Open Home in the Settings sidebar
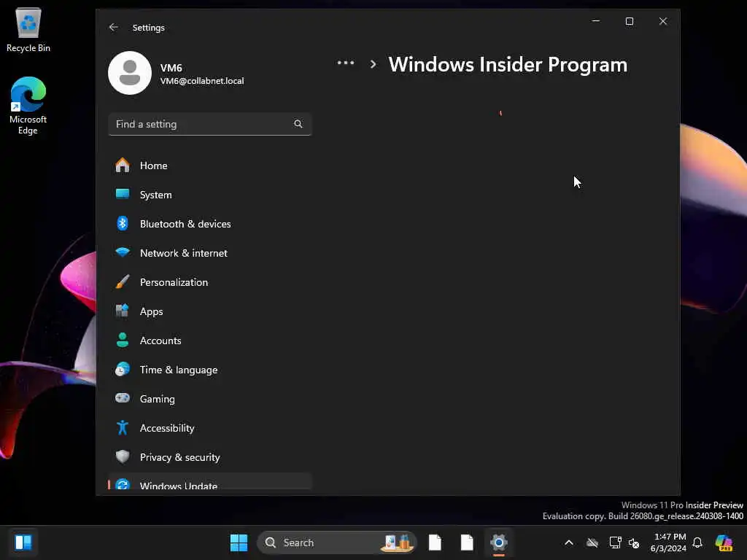 pyautogui.click(x=209, y=166)
